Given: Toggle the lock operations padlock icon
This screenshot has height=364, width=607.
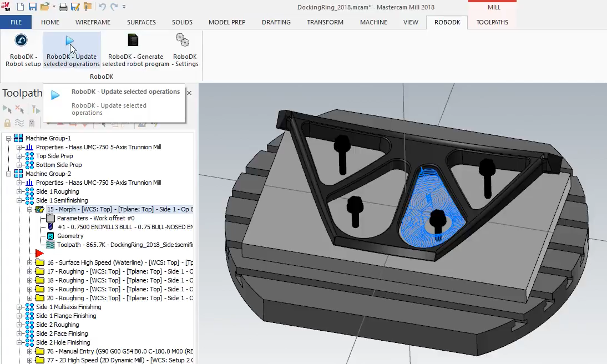Looking at the screenshot, I should (x=7, y=123).
